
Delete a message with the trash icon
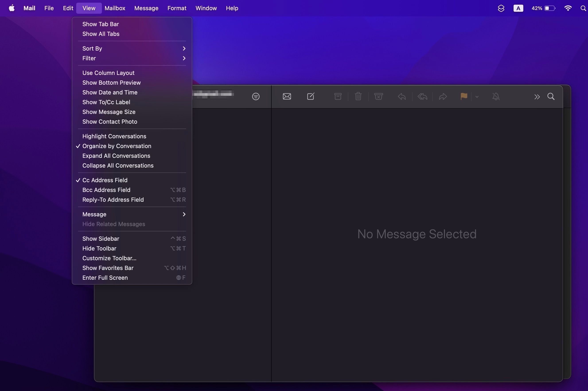coord(358,96)
